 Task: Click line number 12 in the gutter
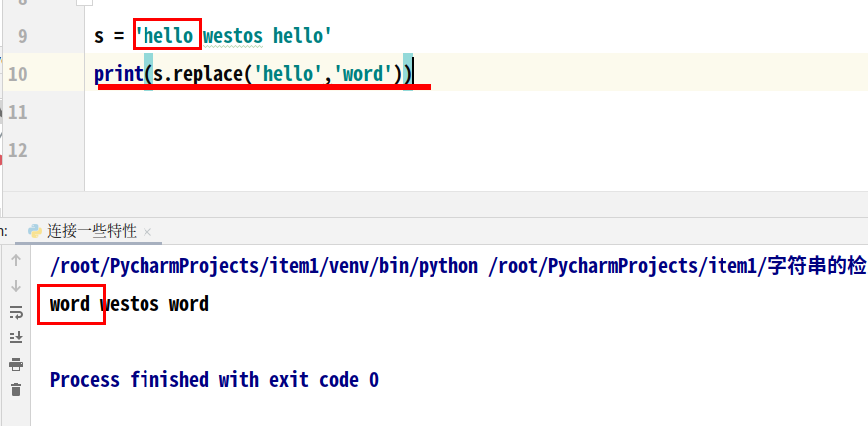tap(18, 150)
